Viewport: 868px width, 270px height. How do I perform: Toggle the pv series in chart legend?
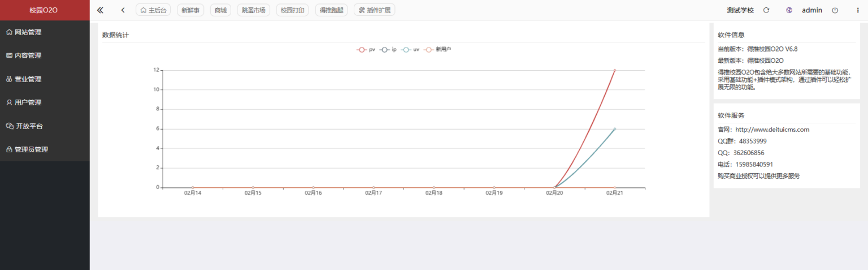point(366,50)
